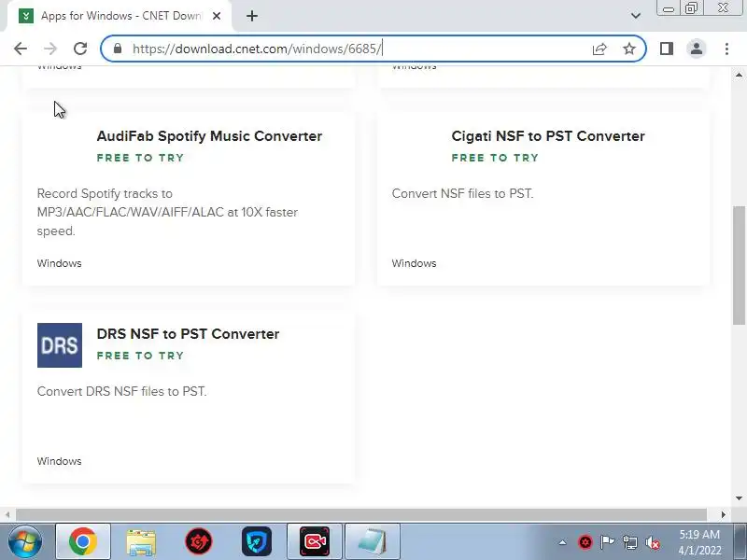Close the Apps for Windows tab
Screen dimensions: 747x560
[x=217, y=16]
